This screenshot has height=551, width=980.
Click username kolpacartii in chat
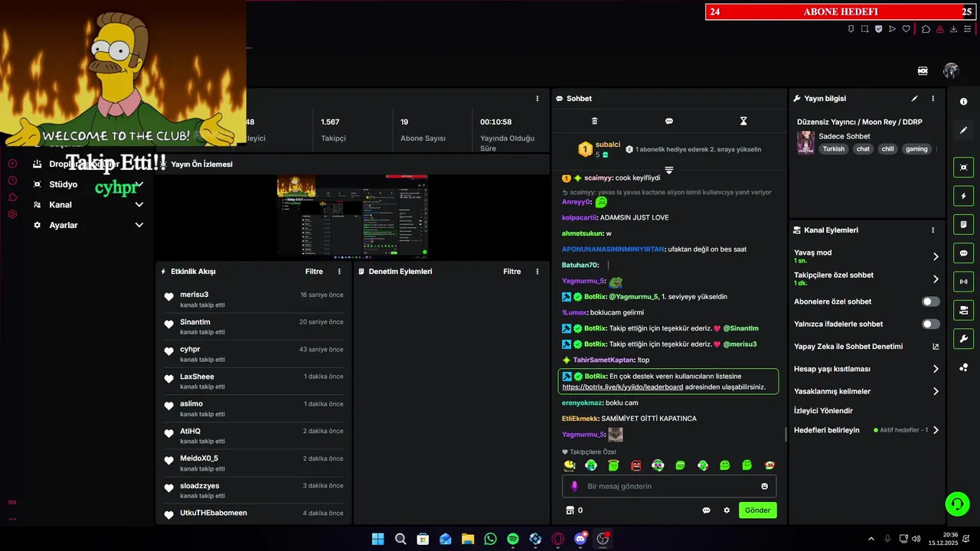(x=579, y=217)
